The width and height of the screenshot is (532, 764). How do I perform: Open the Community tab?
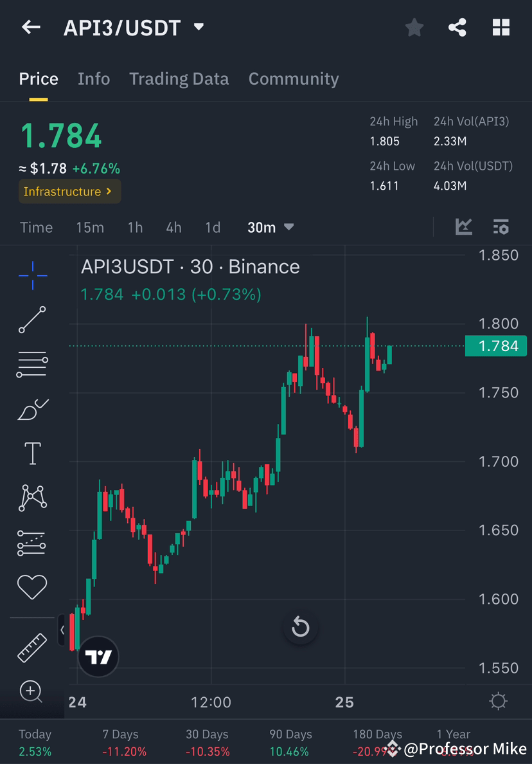[294, 78]
